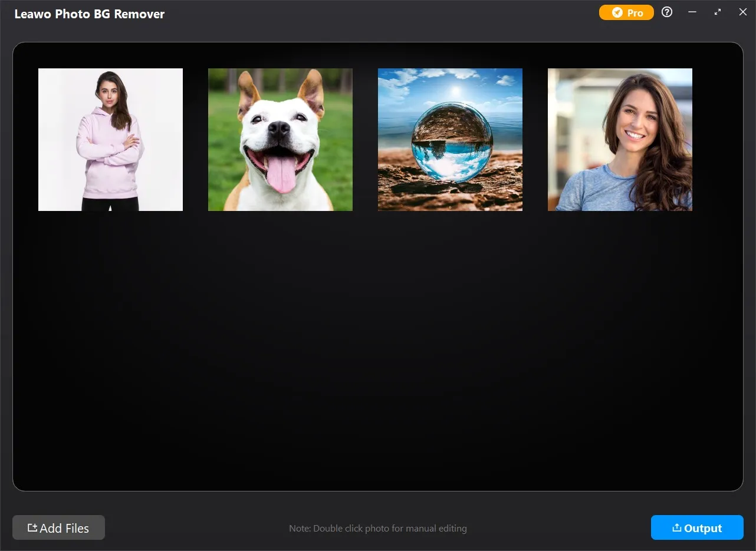The image size is (756, 551).
Task: Click the note about manual editing
Action: coord(378,529)
